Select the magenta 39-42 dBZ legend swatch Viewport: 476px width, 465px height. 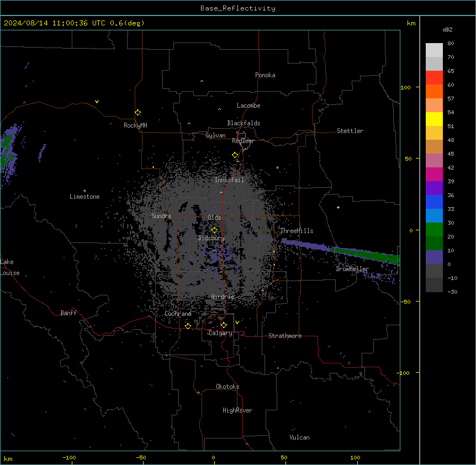click(434, 174)
